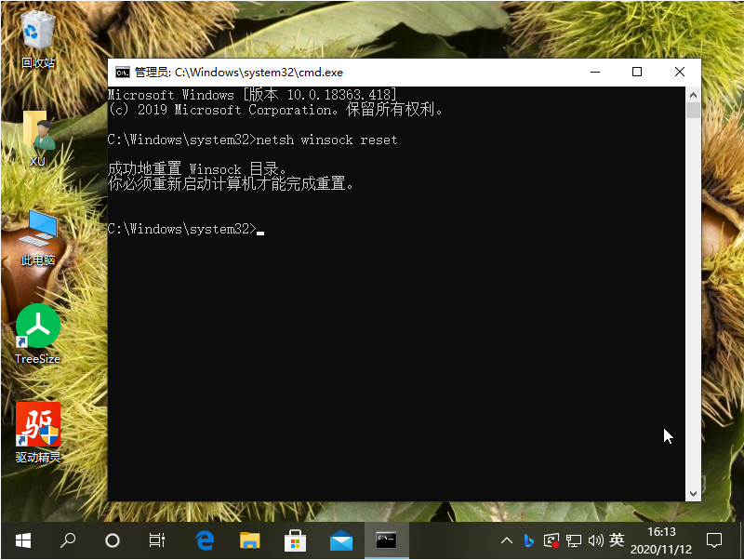Launch Microsoft Edge from the taskbar
744x560 pixels.
point(205,540)
